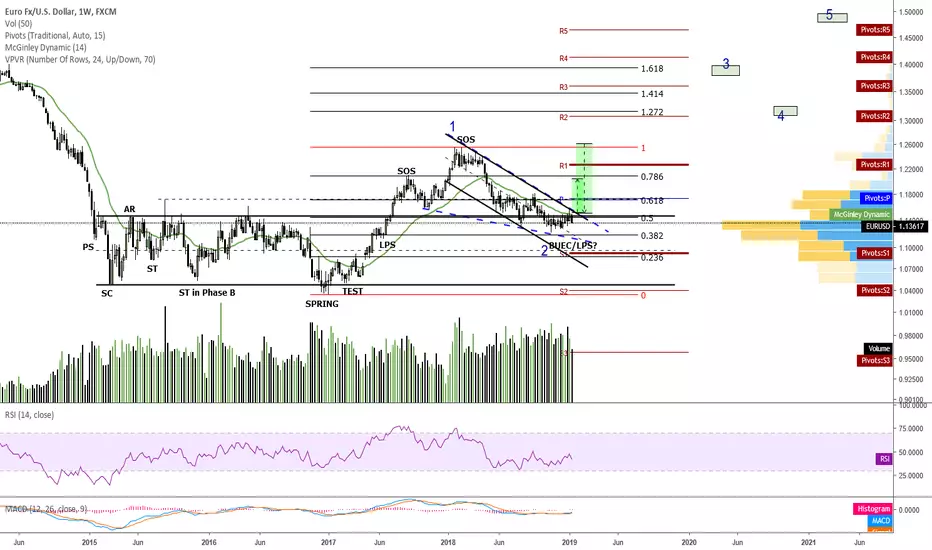
Task: Click the black Volume scale label
Action: (879, 348)
